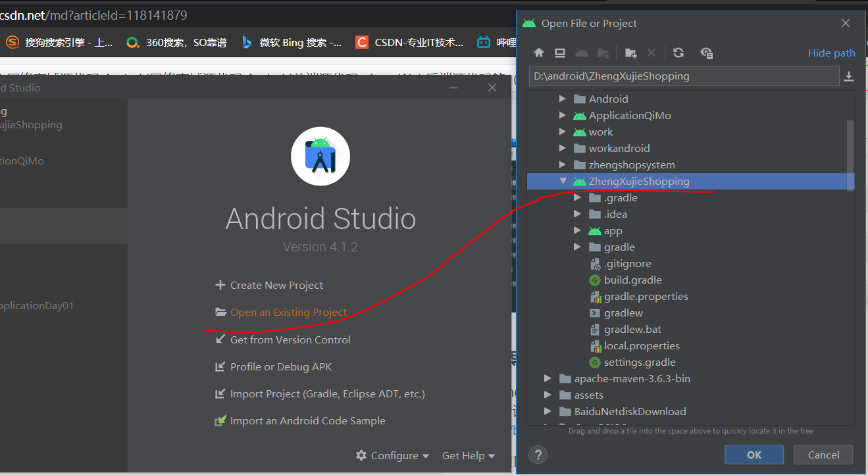This screenshot has height=475, width=868.
Task: Click Cancel in Open File dialog
Action: 823,455
